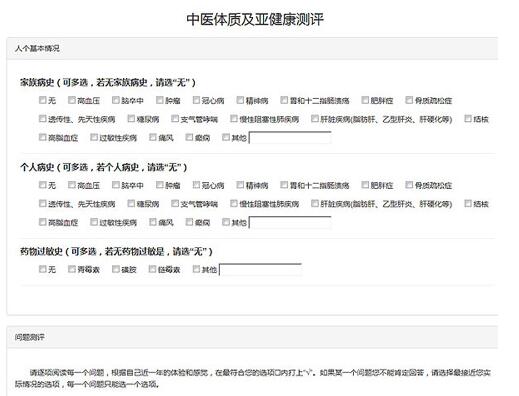The height and width of the screenshot is (396, 519).
Task: Check 支气管哮喘 in 个人病史
Action: (x=175, y=203)
